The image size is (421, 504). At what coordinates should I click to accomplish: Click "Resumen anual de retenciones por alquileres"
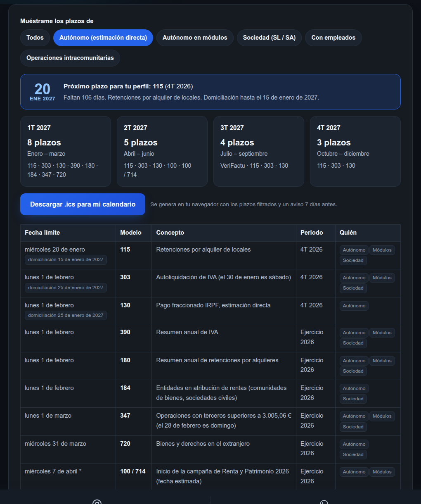point(217,360)
